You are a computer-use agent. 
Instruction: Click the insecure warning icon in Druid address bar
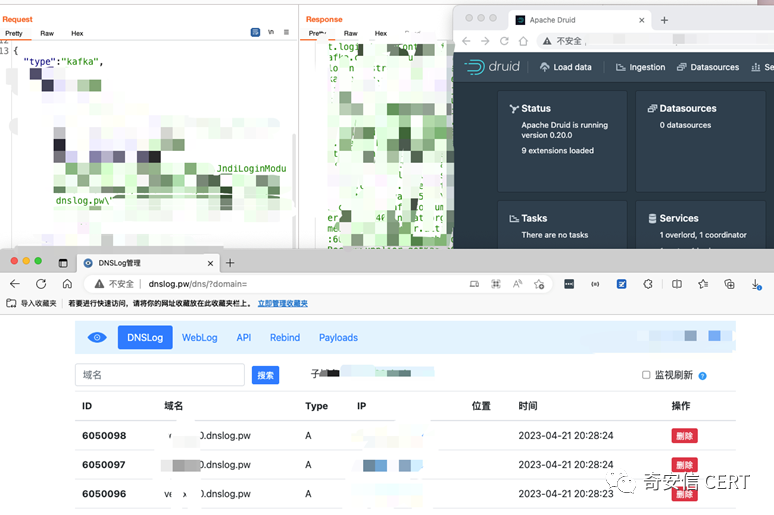point(547,41)
